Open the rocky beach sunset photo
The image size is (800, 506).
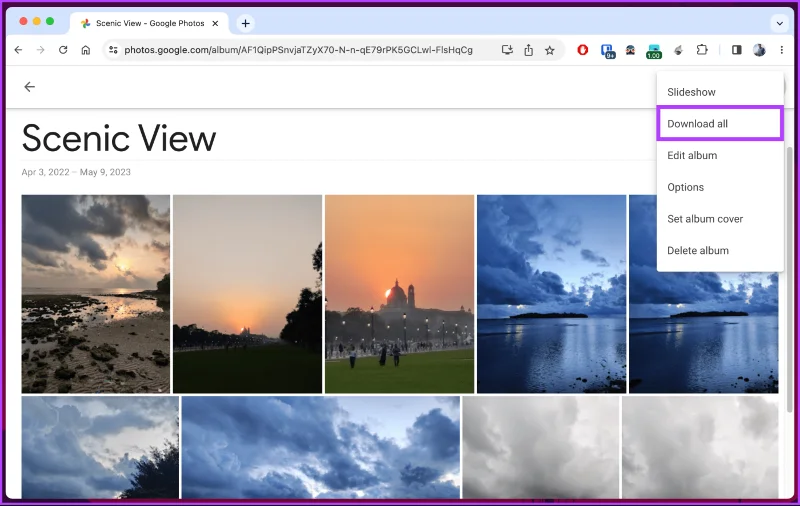click(95, 294)
